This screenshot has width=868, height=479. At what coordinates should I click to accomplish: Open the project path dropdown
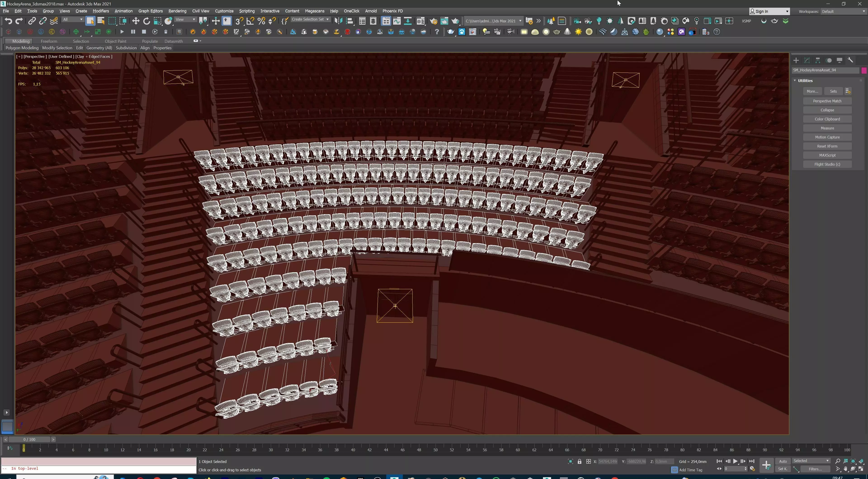click(493, 21)
